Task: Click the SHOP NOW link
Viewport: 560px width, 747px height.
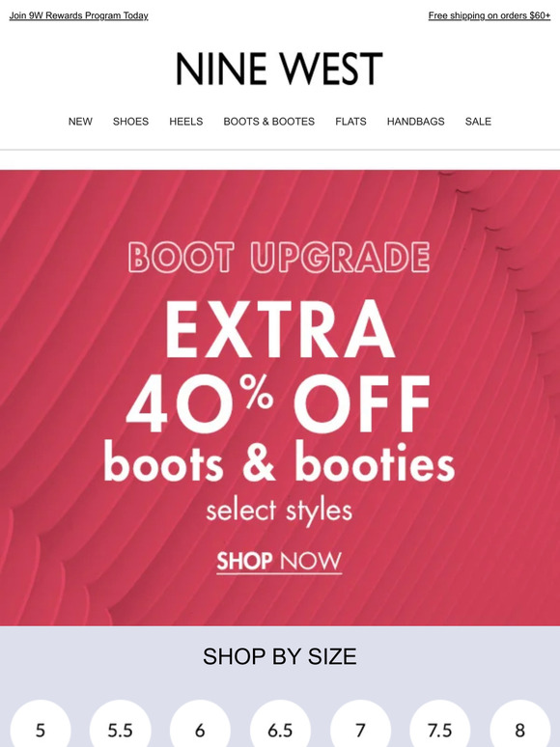Action: pos(279,561)
